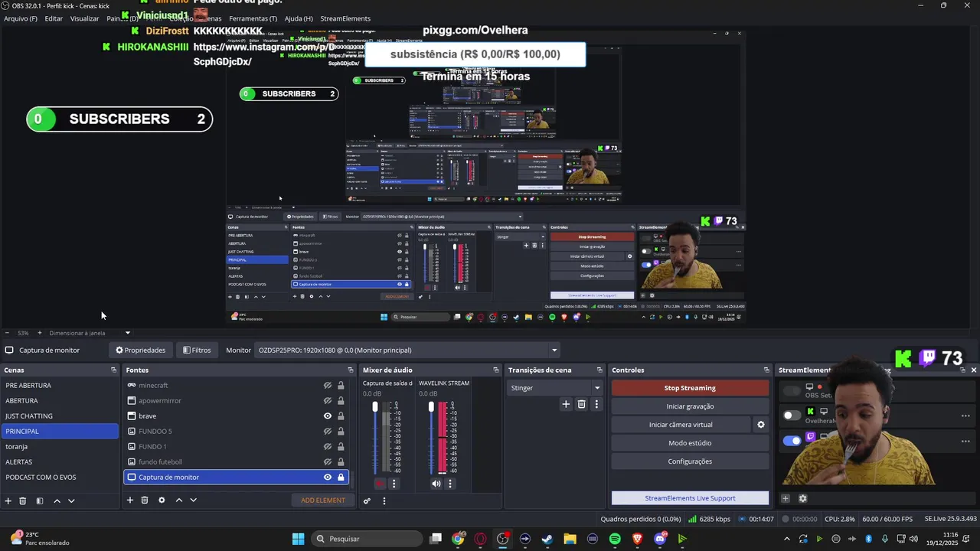980x551 pixels.
Task: Open the Arquivo menu
Action: [x=21, y=18]
